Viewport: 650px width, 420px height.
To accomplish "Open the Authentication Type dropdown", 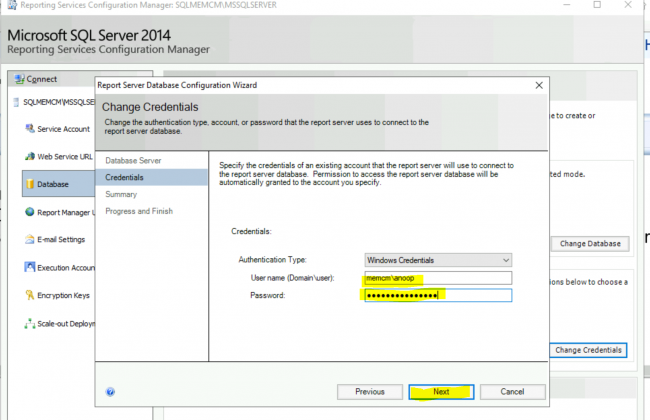I will tap(438, 260).
